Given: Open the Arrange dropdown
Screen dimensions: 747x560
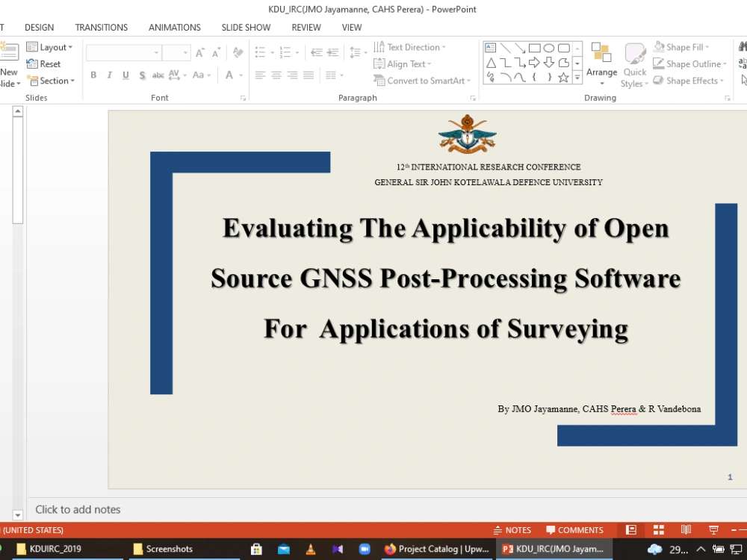Looking at the screenshot, I should coord(601,64).
